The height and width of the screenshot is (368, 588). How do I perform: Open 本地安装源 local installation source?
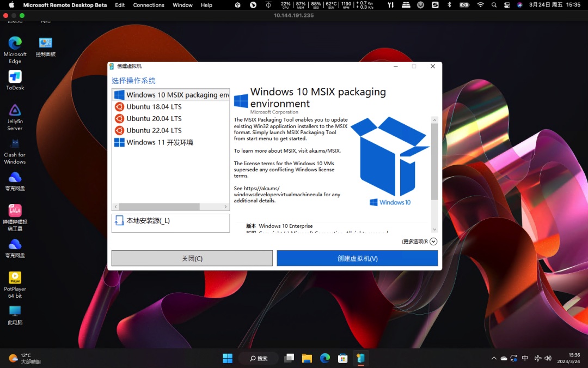[170, 223]
